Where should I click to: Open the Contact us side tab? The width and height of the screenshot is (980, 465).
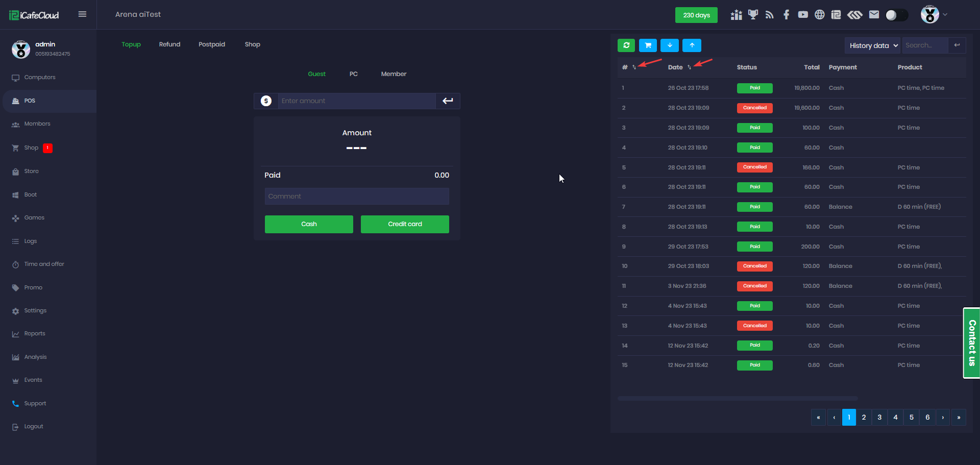tap(972, 343)
